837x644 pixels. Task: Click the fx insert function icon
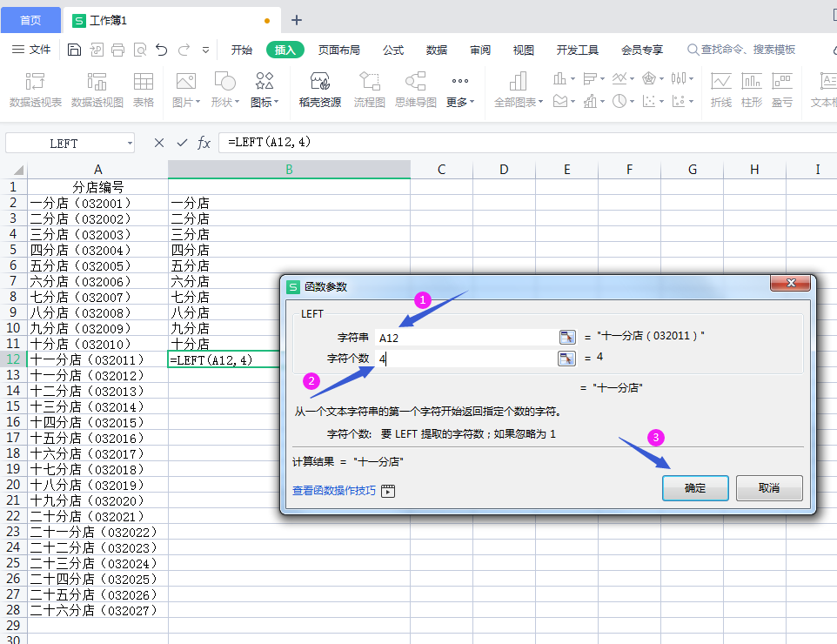pos(204,143)
